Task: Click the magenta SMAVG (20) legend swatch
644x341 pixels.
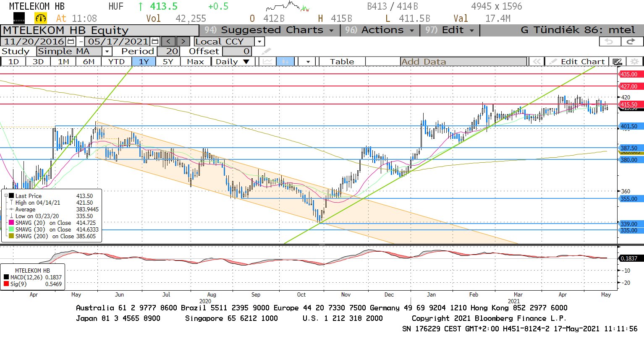Action: pos(11,223)
